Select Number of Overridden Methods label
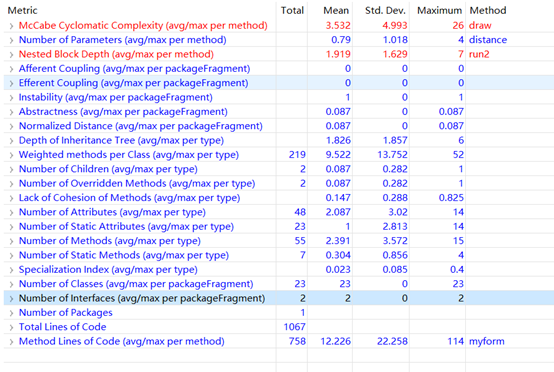This screenshot has height=372, width=554. pyautogui.click(x=137, y=183)
